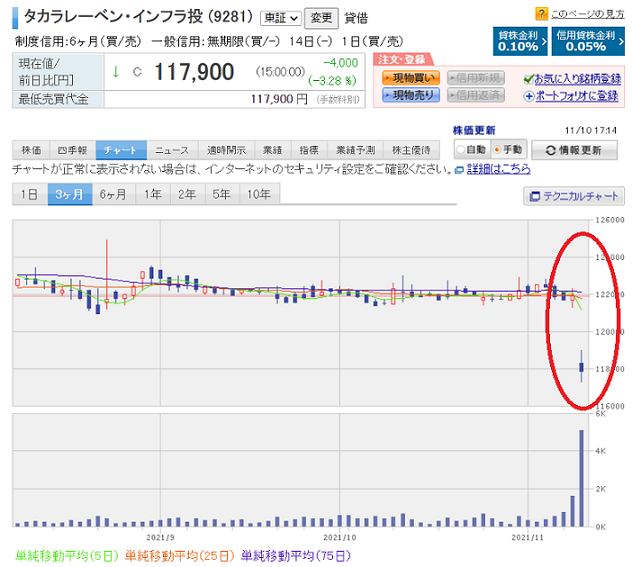Click the 2021/10 date axis label
Viewport: 632px width, 567px height.
[x=340, y=537]
